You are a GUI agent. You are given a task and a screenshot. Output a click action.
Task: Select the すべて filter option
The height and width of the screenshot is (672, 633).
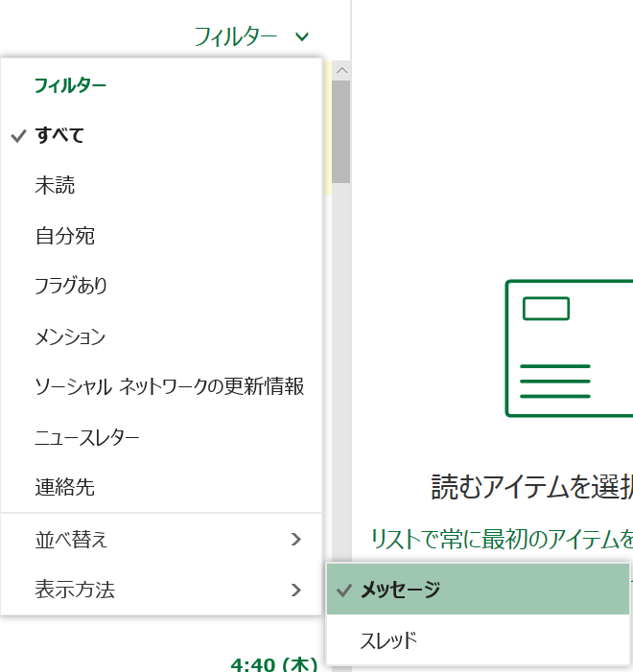click(161, 135)
